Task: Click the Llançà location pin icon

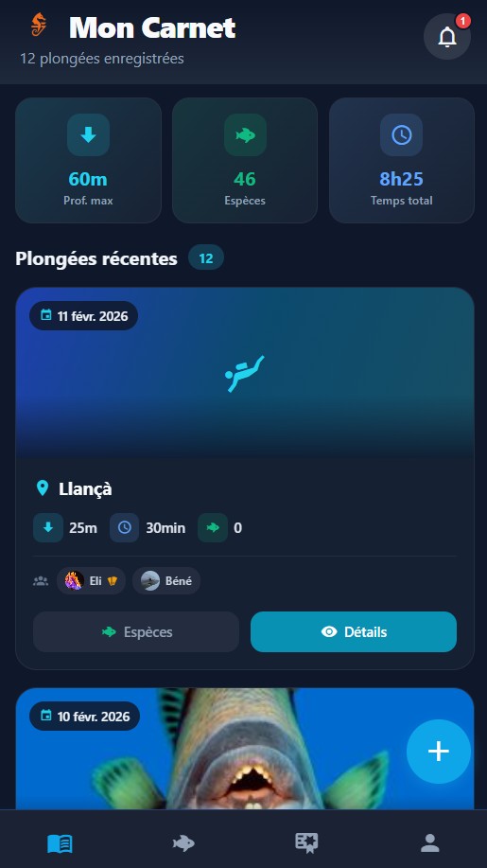Action: coord(42,488)
